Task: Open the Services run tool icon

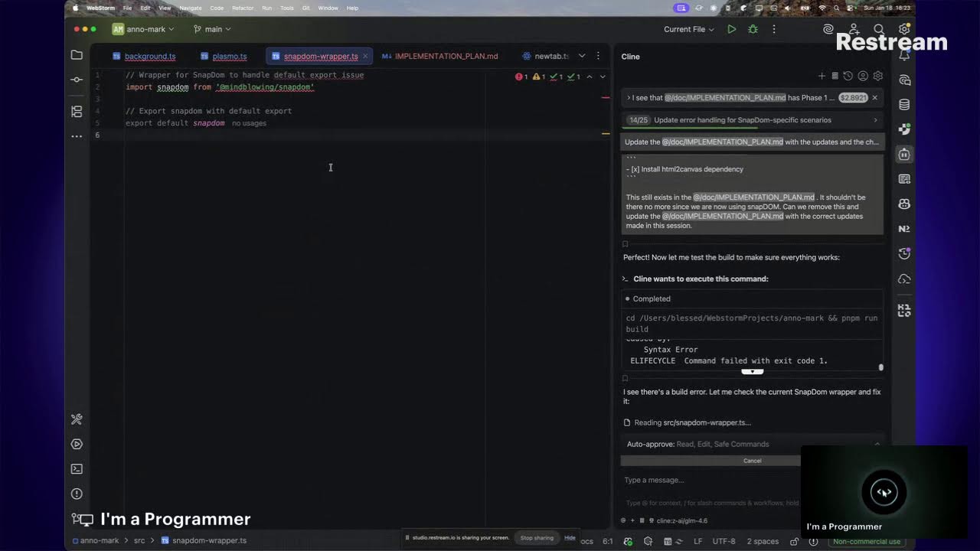Action: click(x=77, y=444)
